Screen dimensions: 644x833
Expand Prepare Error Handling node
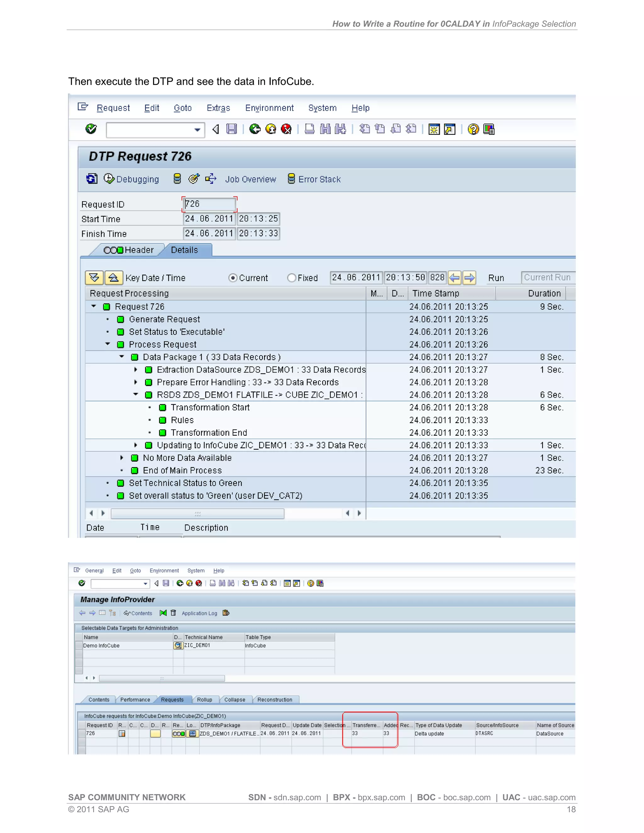click(x=136, y=382)
